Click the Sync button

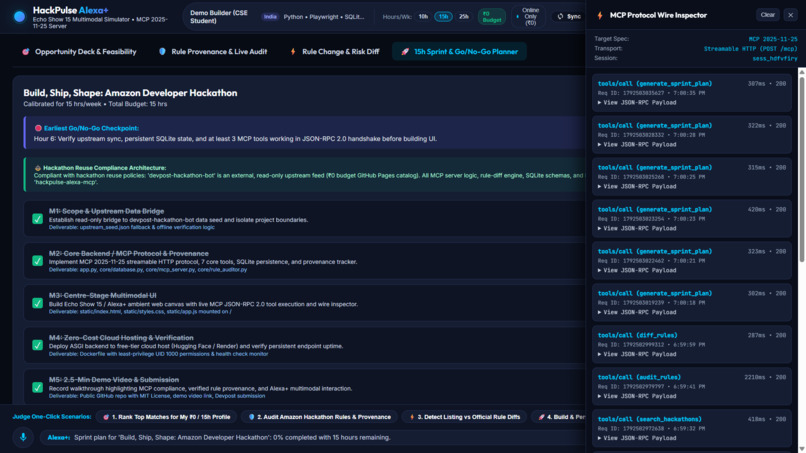click(x=569, y=16)
